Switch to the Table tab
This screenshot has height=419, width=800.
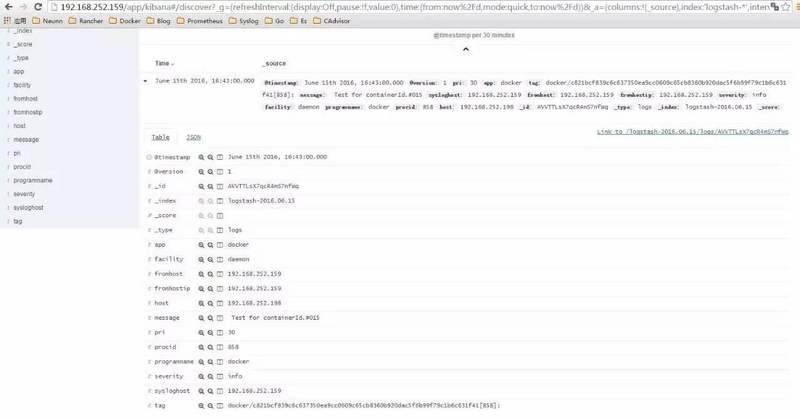click(160, 137)
